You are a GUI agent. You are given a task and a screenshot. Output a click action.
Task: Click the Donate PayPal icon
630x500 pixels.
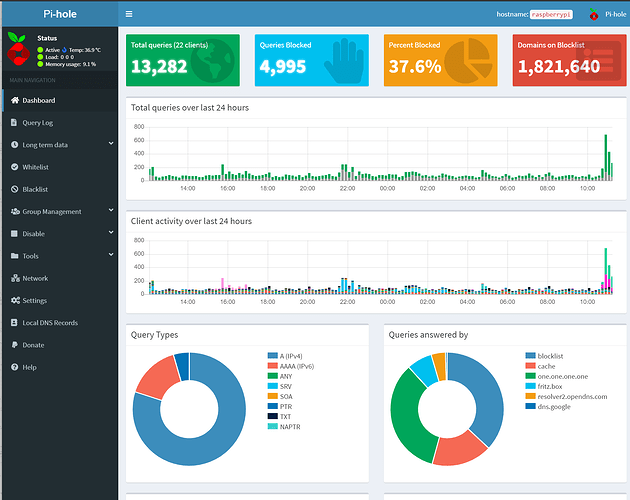pos(14,345)
